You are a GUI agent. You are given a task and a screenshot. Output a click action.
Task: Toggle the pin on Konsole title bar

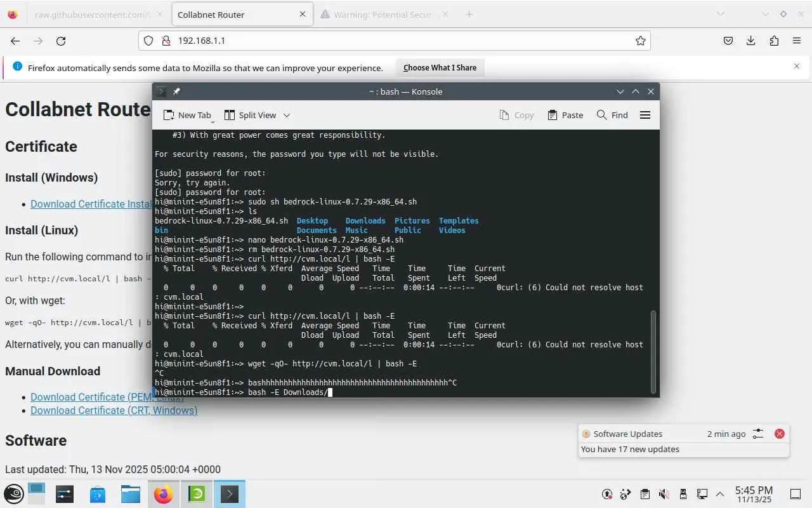[x=176, y=91]
